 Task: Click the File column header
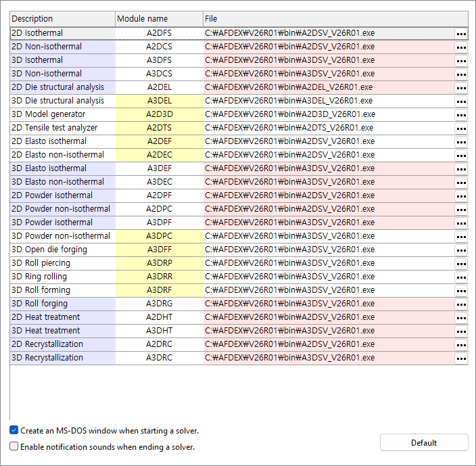pos(336,19)
